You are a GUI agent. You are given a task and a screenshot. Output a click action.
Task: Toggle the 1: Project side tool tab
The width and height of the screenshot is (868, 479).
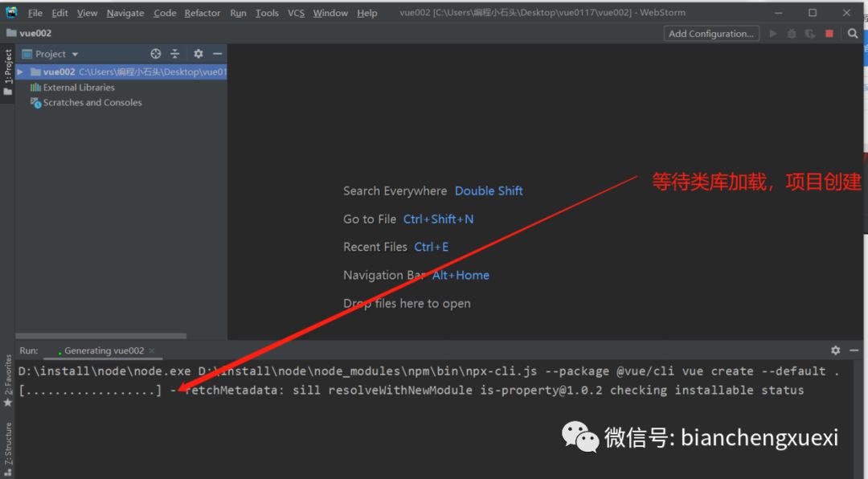(x=8, y=72)
